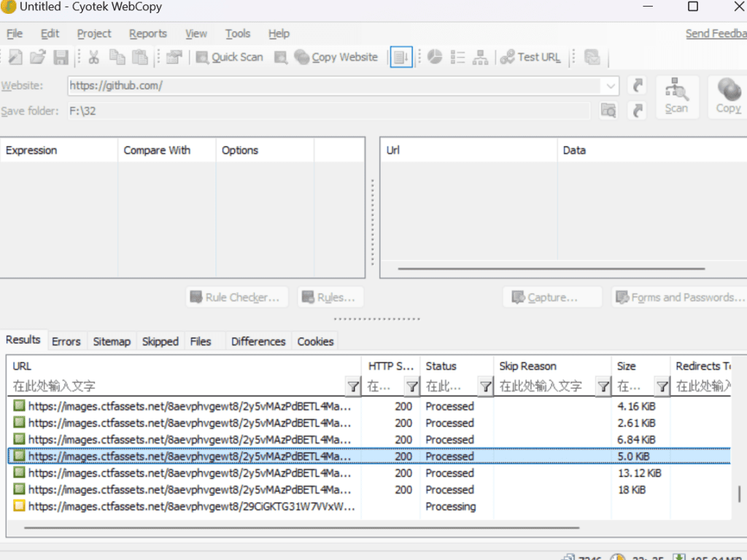Click the pie chart report icon
The height and width of the screenshot is (560, 747).
coord(435,57)
